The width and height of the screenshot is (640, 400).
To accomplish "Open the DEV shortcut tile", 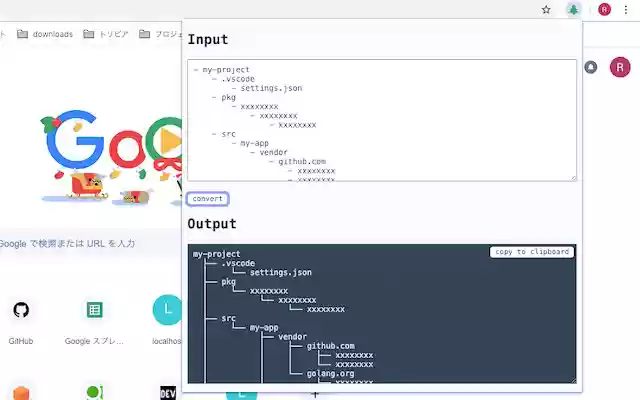I will point(168,393).
